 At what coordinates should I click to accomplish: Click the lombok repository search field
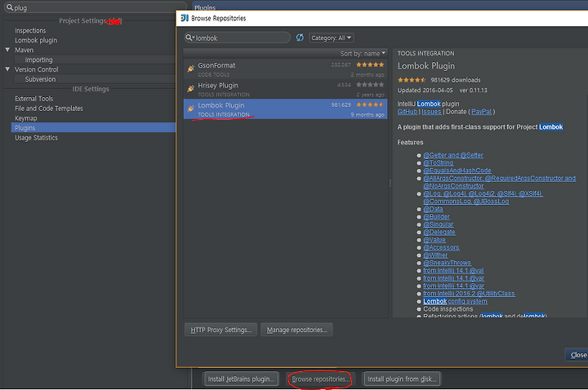tap(237, 38)
